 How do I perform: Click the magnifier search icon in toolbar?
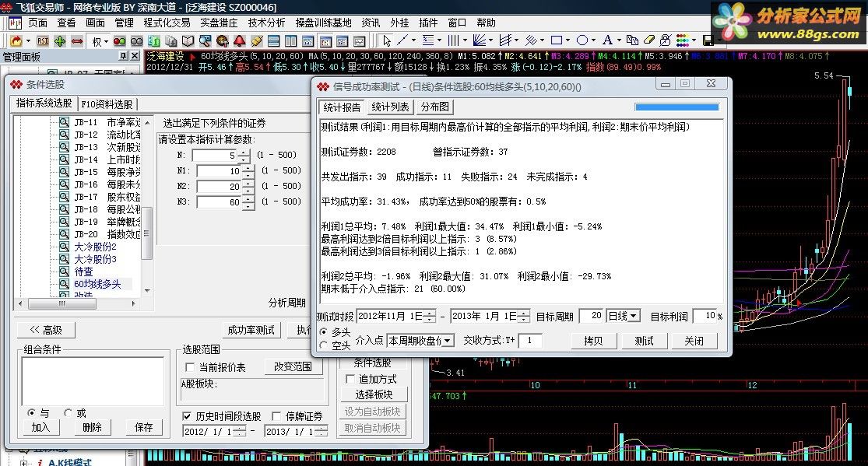click(x=206, y=41)
